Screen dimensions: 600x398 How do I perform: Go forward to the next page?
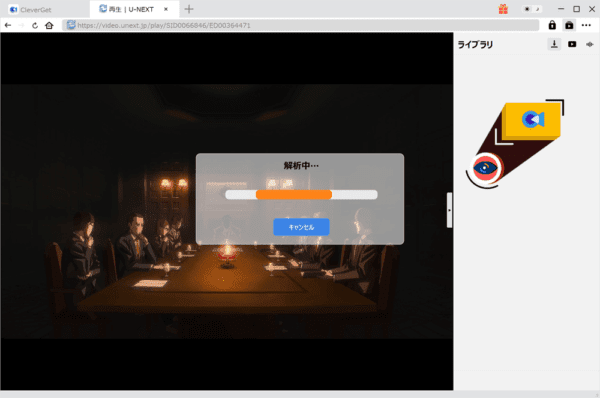(21, 25)
